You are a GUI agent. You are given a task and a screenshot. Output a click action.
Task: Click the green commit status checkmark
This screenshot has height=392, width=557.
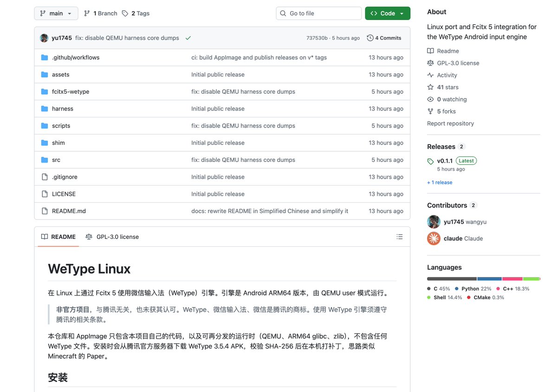click(188, 38)
